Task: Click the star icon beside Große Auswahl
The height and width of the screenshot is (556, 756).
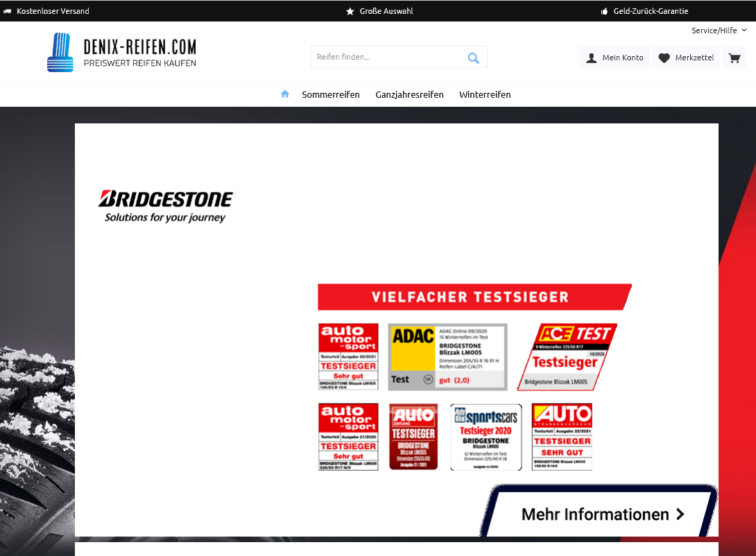Action: pyautogui.click(x=350, y=11)
